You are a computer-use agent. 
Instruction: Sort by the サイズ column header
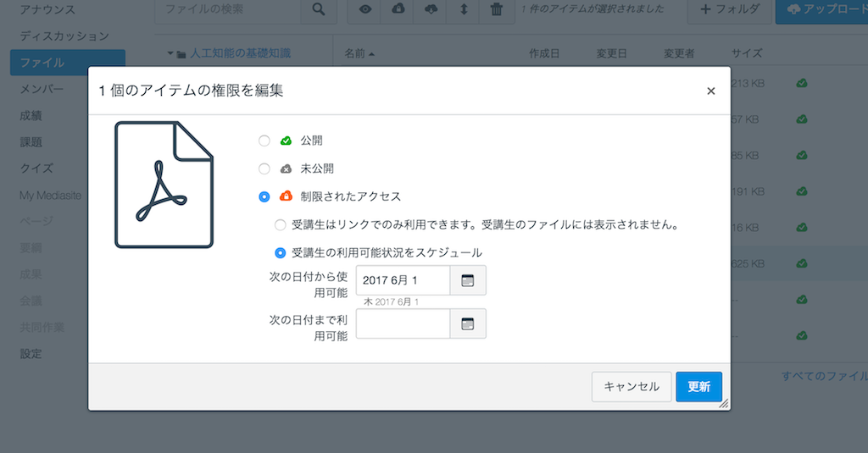pyautogui.click(x=747, y=53)
